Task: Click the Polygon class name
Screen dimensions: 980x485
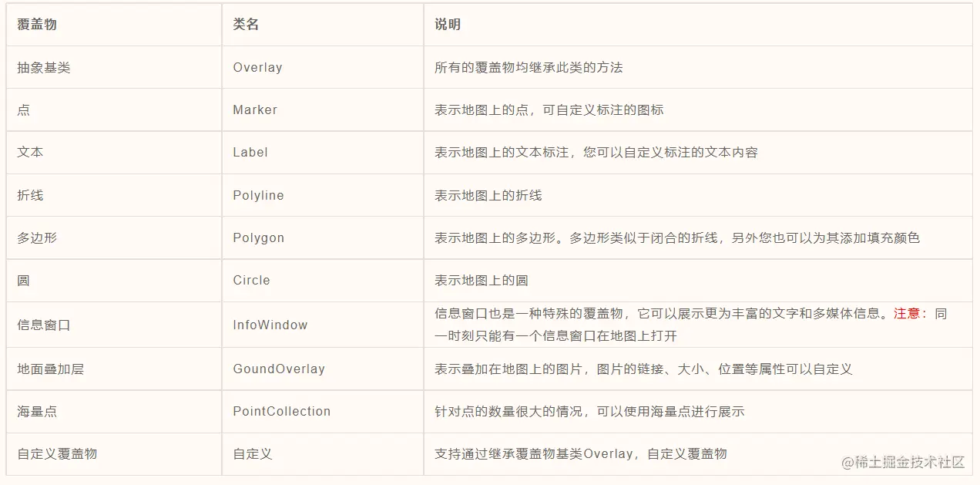Action: click(258, 238)
